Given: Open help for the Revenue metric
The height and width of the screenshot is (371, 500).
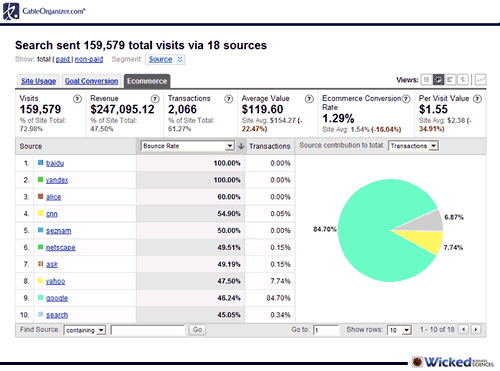Looking at the screenshot, I should pyautogui.click(x=155, y=99).
